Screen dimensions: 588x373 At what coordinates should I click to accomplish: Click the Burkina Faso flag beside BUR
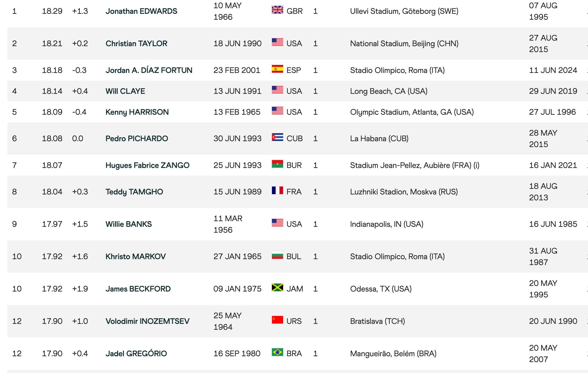tap(277, 164)
